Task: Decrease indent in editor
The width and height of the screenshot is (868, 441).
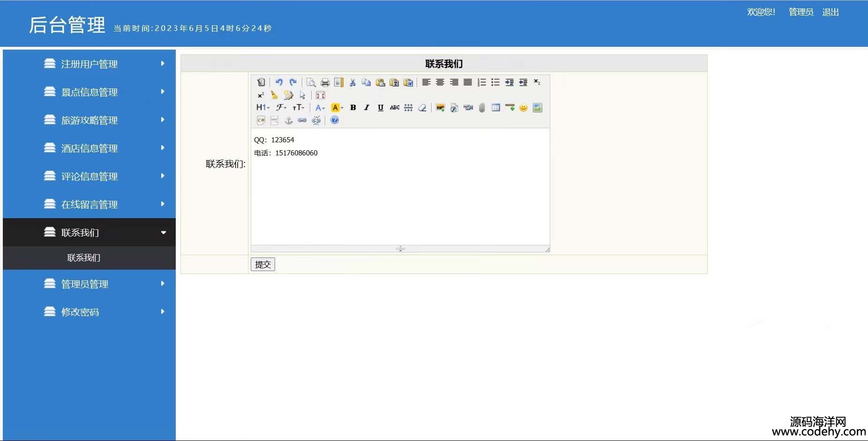Action: (523, 82)
